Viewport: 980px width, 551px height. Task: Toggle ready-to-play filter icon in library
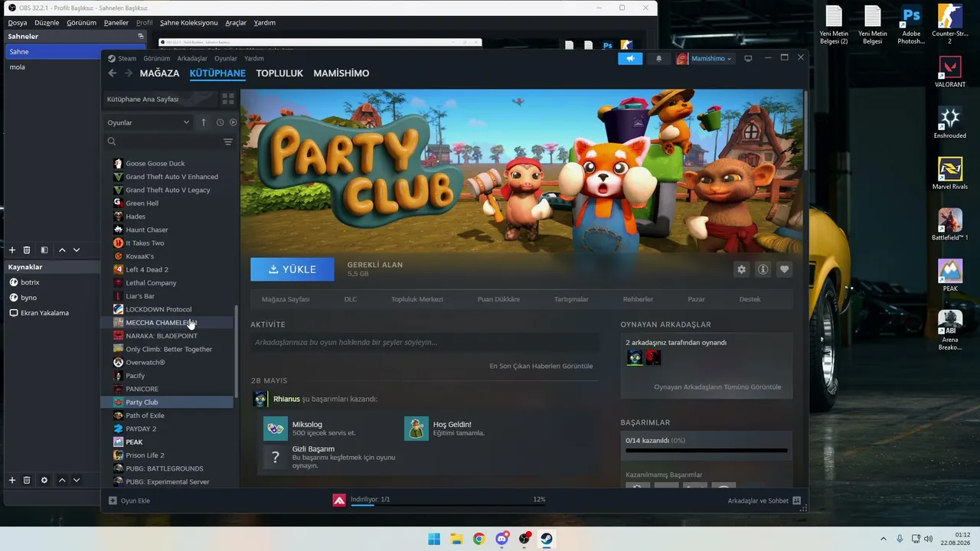click(x=234, y=122)
